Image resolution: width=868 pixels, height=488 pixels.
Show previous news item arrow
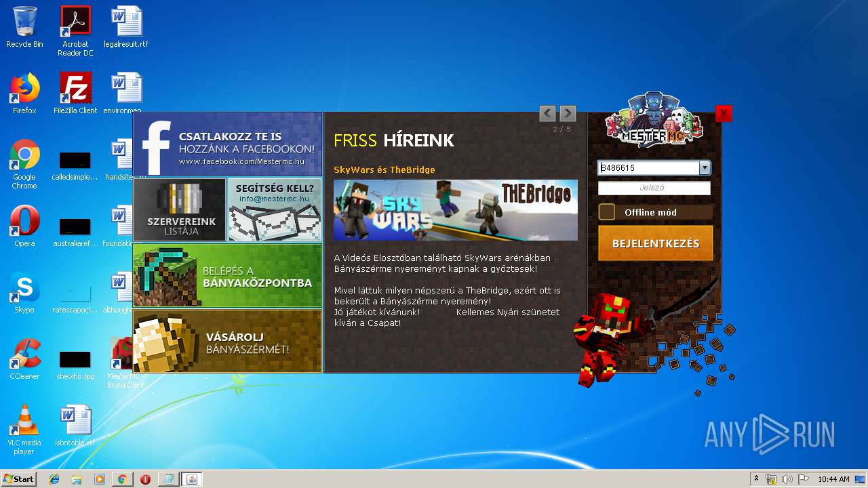click(547, 113)
